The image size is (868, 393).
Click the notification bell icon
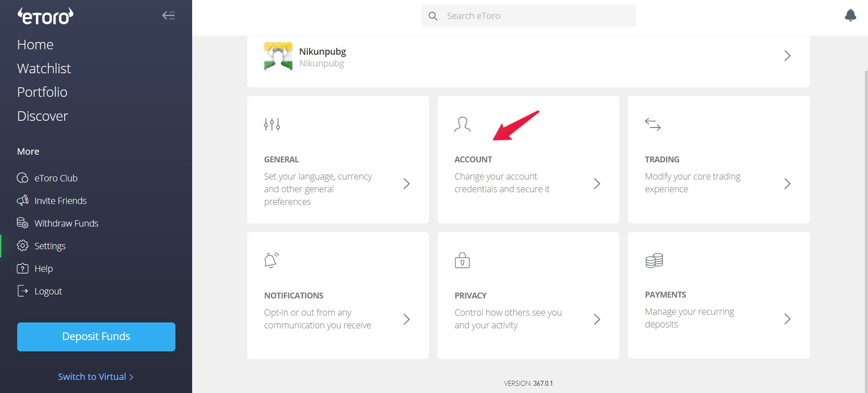coord(850,15)
